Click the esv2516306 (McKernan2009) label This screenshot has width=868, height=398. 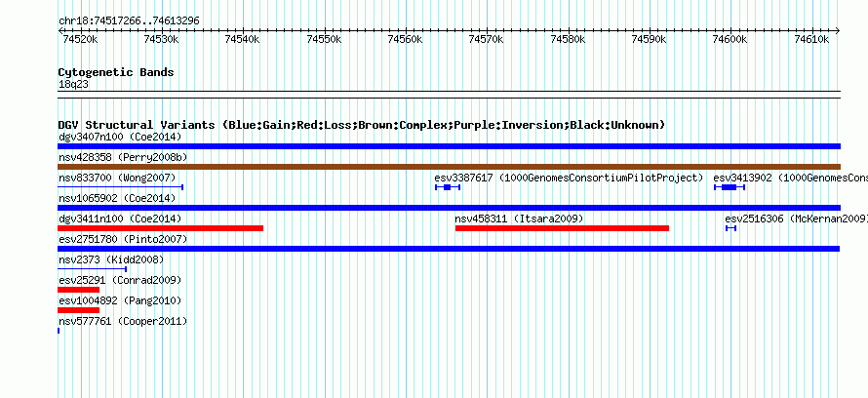pos(796,219)
